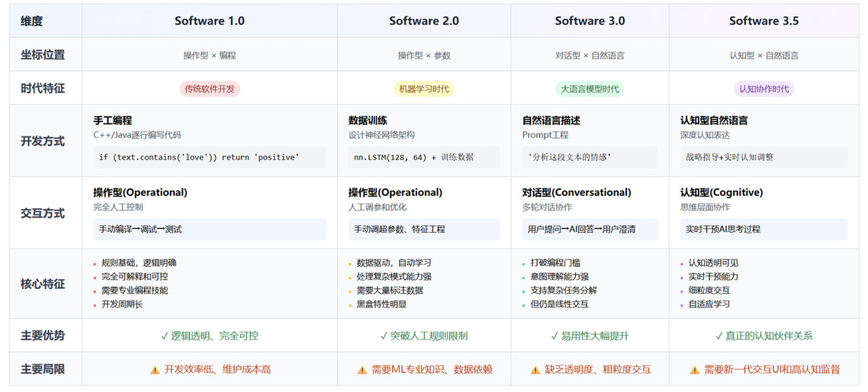This screenshot has width=868, height=392.
Task: Click the 实时干预AI思考过程 blue box
Action: pyautogui.click(x=764, y=230)
